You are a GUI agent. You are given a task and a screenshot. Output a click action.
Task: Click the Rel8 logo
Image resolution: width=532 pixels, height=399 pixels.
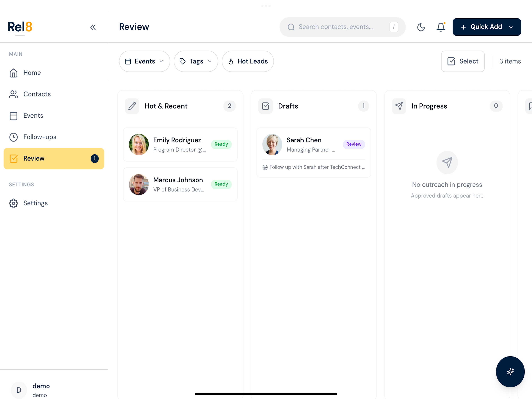[20, 27]
